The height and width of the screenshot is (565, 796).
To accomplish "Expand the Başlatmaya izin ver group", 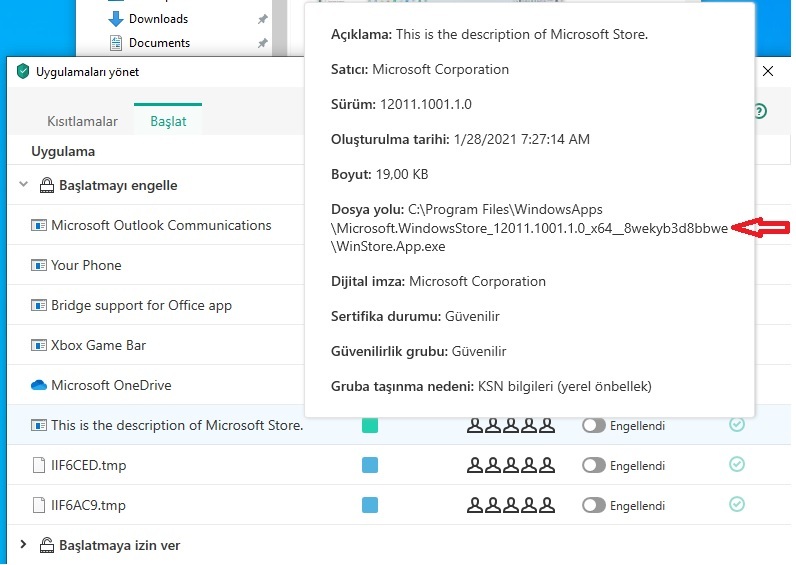I will click(x=24, y=545).
